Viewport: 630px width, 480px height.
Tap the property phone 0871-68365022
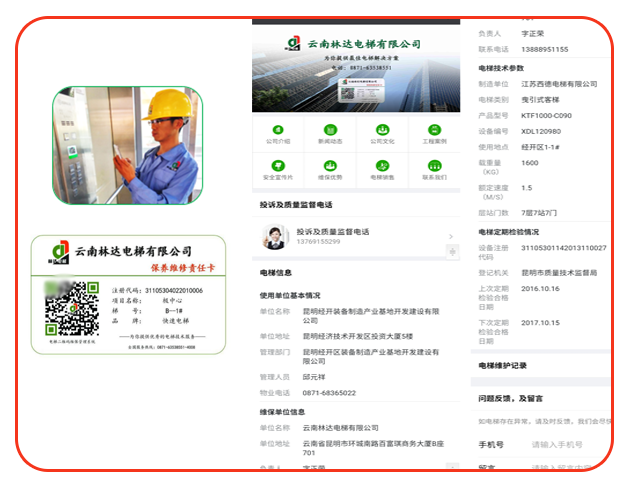click(x=330, y=392)
